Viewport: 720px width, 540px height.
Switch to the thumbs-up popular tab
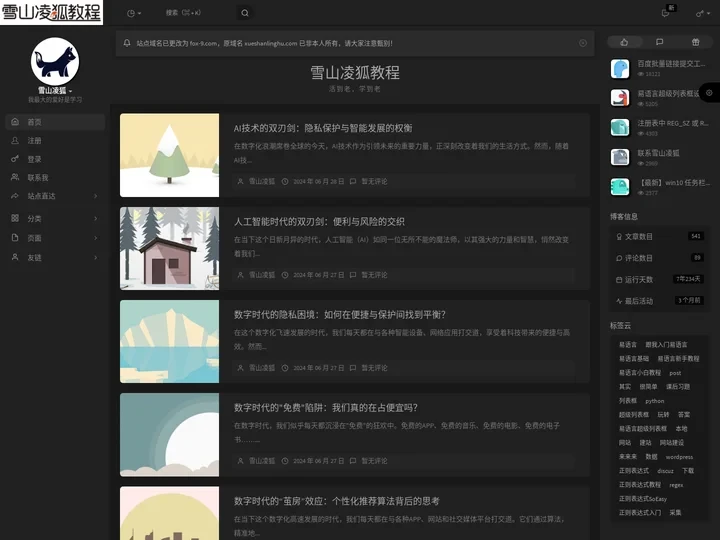[x=624, y=42]
